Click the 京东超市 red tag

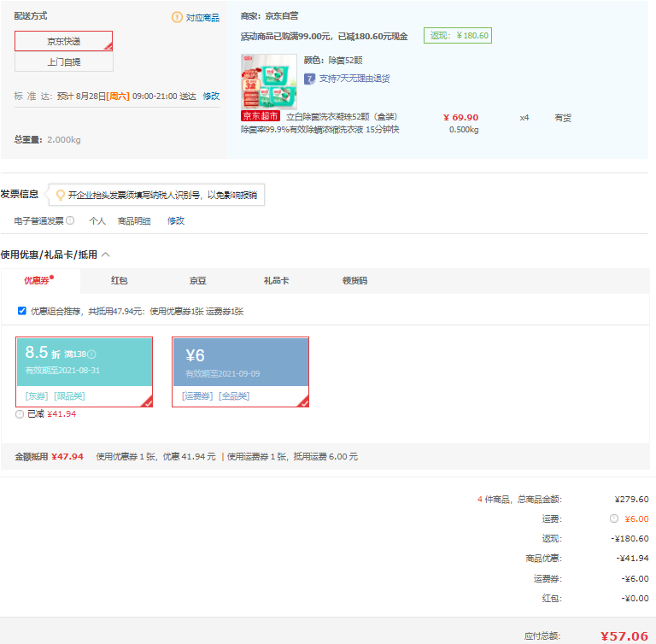[x=261, y=116]
